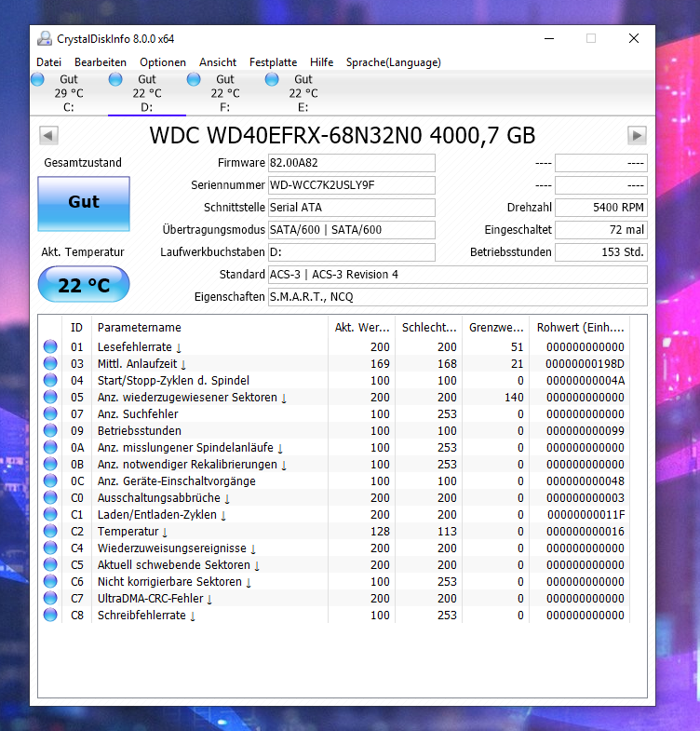Click status icon for notwendiger Rekalibrierungen row
700x731 pixels.
pos(50,464)
